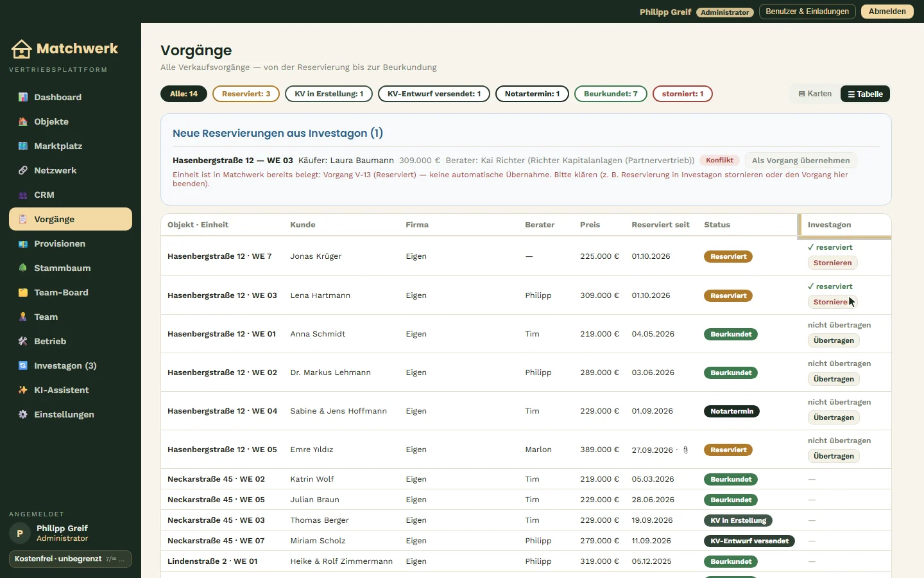Screen dimensions: 924x578
Task: Click Als Vorgang übernehmen button
Action: [x=801, y=161]
